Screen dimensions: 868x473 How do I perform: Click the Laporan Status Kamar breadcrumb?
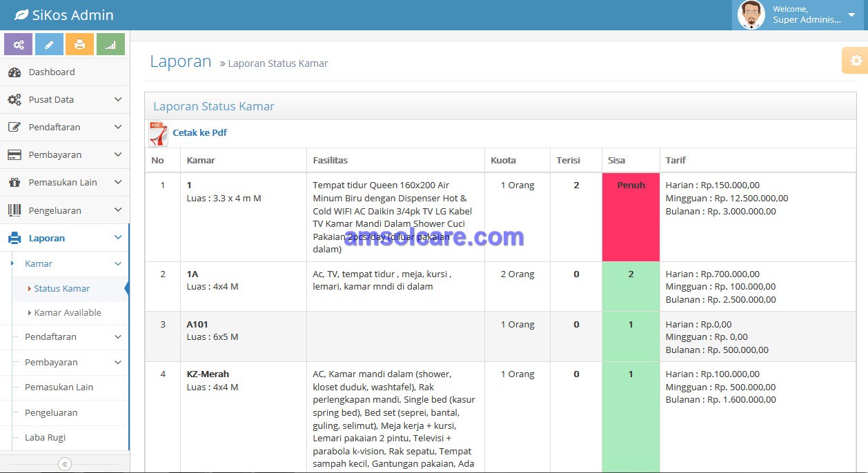click(278, 63)
